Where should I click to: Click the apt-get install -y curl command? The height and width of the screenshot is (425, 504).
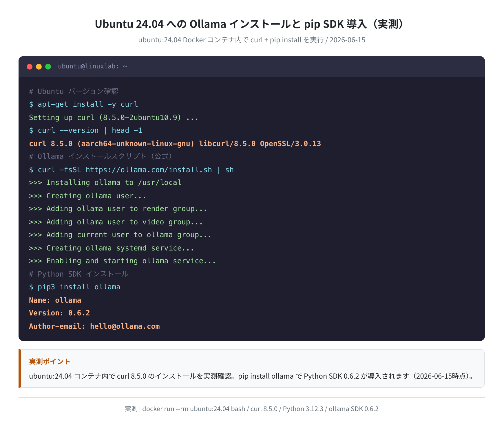[x=83, y=104]
